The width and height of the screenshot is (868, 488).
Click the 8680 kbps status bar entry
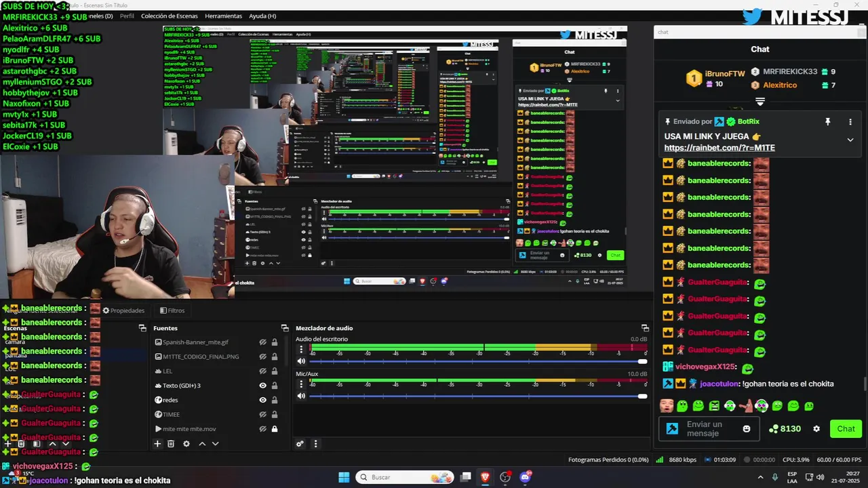[x=675, y=460]
